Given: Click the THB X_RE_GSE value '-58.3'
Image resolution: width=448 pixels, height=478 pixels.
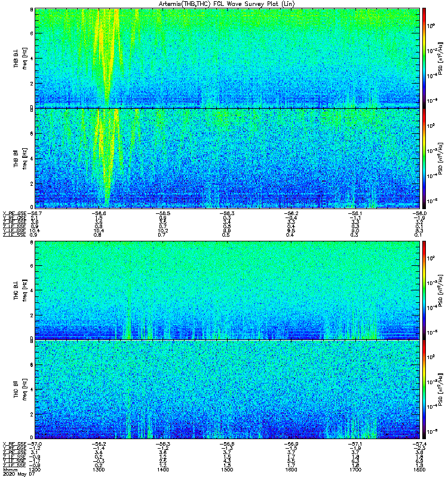Looking at the screenshot, I should pos(227,213).
